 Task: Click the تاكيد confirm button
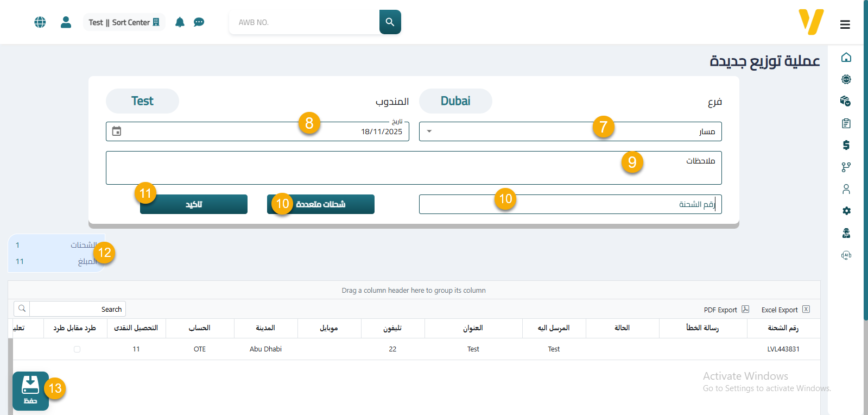click(x=194, y=204)
